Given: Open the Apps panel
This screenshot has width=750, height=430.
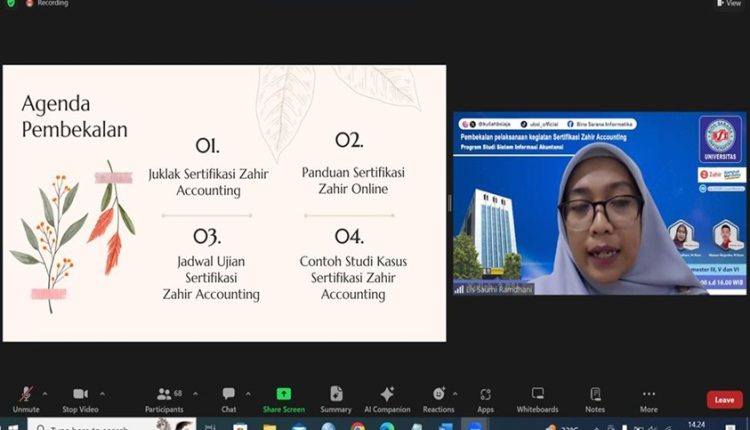Looking at the screenshot, I should tap(485, 399).
